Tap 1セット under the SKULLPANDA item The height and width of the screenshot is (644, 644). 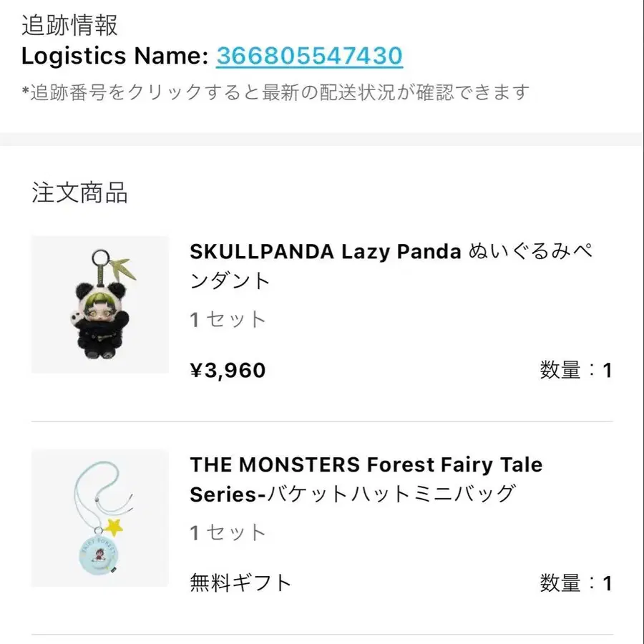tap(228, 319)
